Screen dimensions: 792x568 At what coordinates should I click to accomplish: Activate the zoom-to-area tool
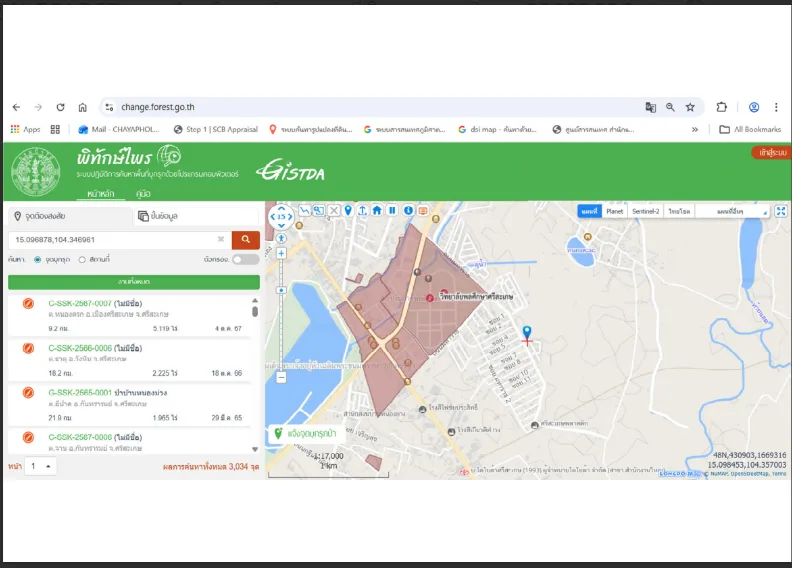(x=319, y=211)
